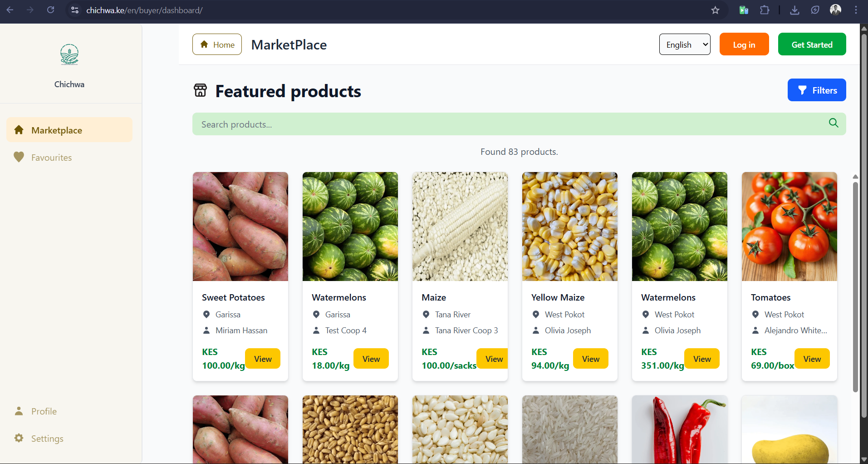The image size is (868, 464).
Task: Open the browser profile avatar
Action: coord(835,10)
